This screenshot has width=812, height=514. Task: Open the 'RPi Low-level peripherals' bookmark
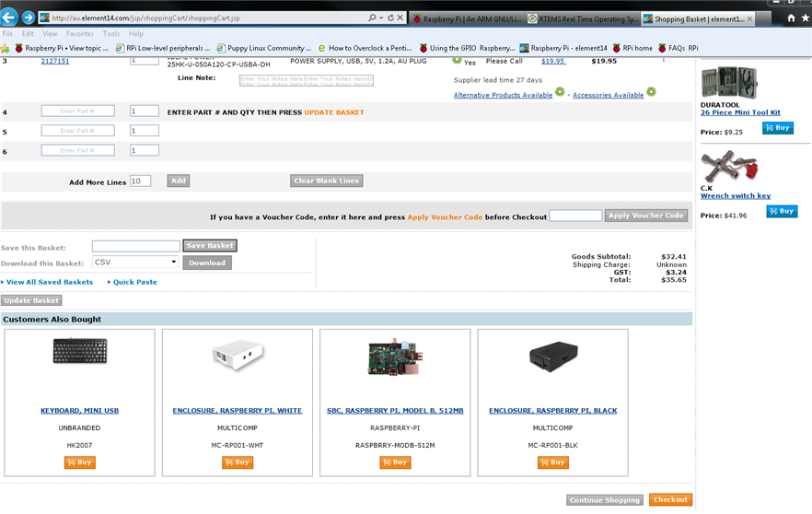click(163, 48)
